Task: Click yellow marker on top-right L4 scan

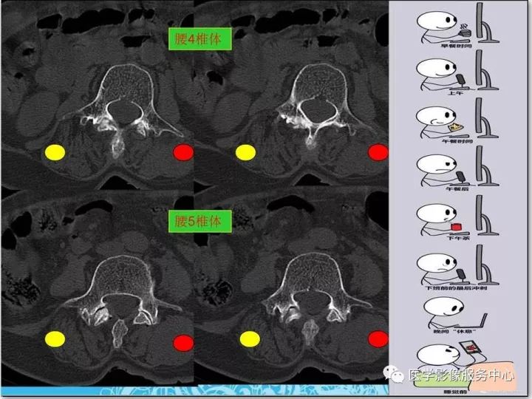Action: [x=245, y=152]
